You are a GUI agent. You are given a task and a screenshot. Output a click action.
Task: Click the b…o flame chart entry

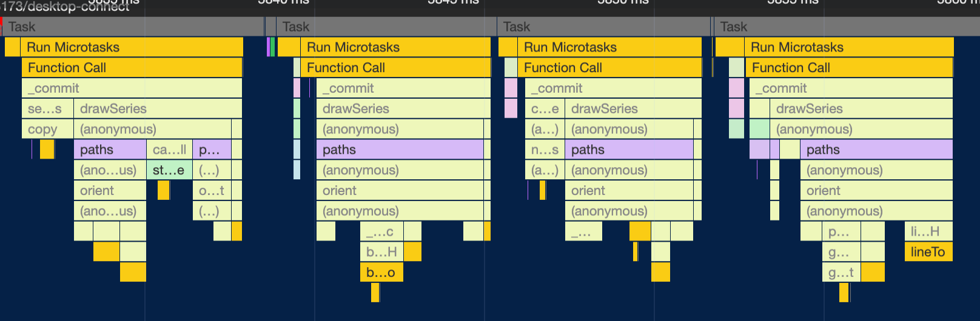381,273
